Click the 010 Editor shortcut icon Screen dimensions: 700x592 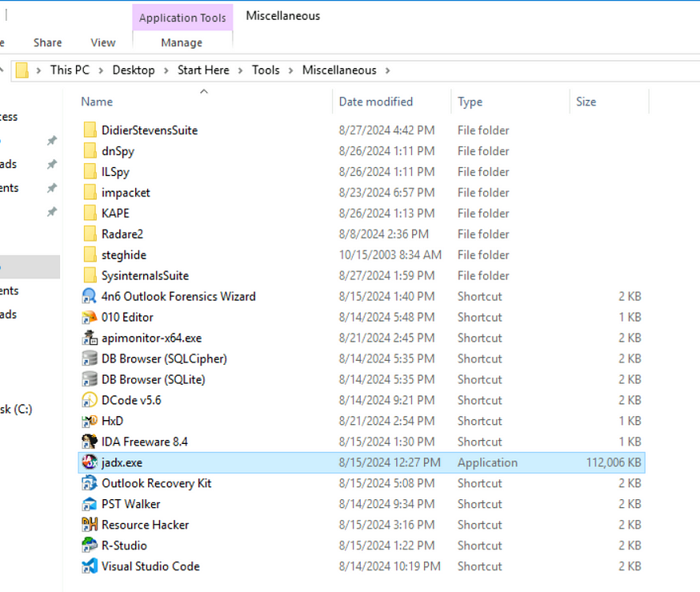coord(90,317)
